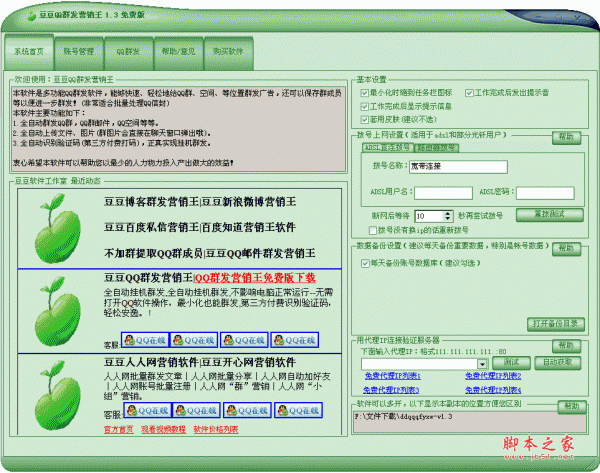Click the welcome description text box
Viewport: 600px width, 473px height.
pos(179,128)
